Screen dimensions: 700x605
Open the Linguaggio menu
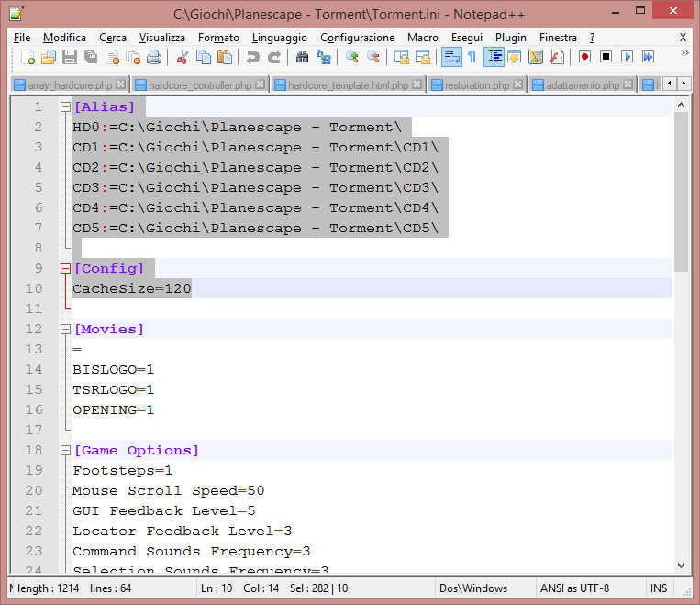[x=280, y=38]
